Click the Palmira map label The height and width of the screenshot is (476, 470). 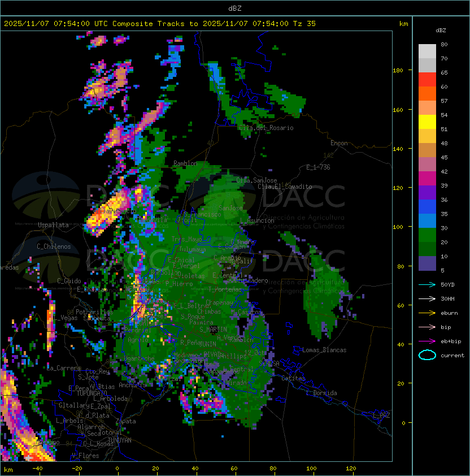(x=201, y=322)
